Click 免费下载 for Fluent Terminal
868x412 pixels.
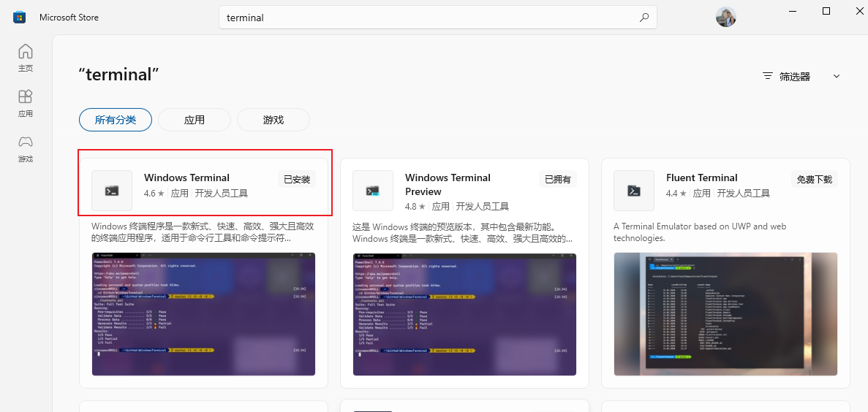point(815,180)
